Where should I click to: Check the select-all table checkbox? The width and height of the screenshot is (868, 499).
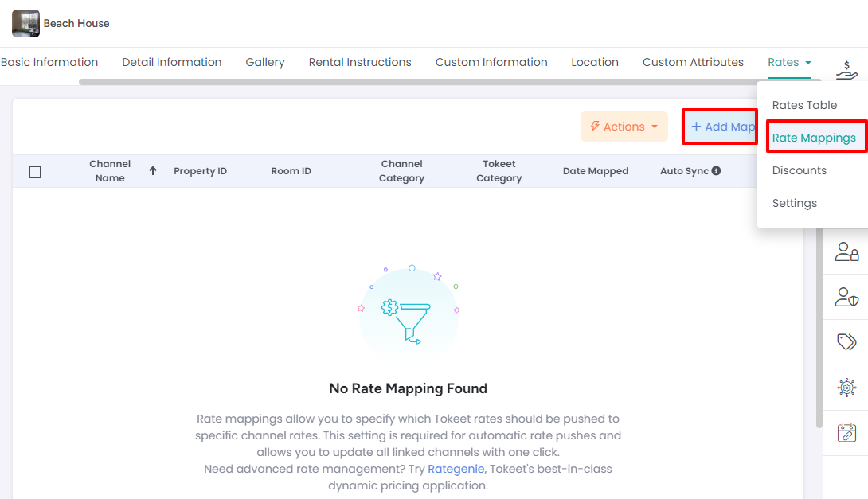(x=35, y=172)
